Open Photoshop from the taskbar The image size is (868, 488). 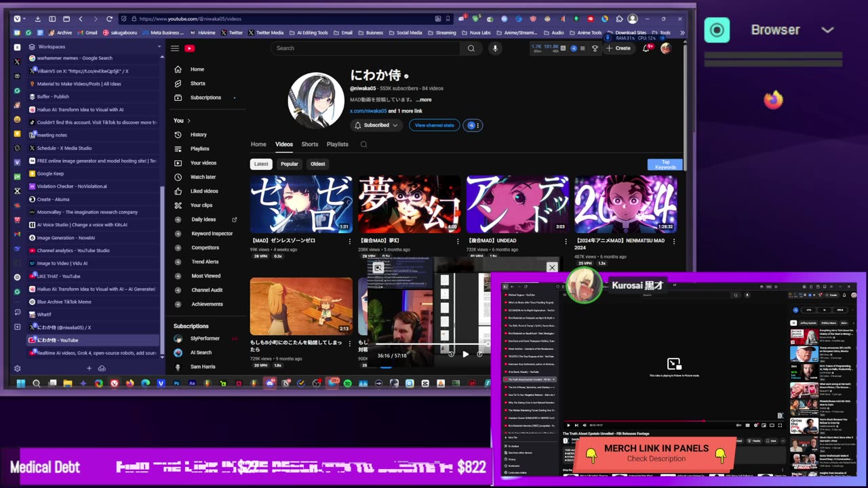pyautogui.click(x=176, y=384)
